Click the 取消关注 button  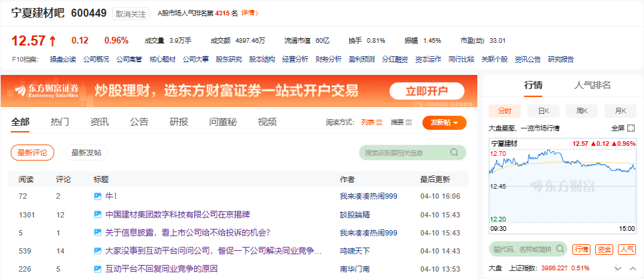click(x=131, y=13)
